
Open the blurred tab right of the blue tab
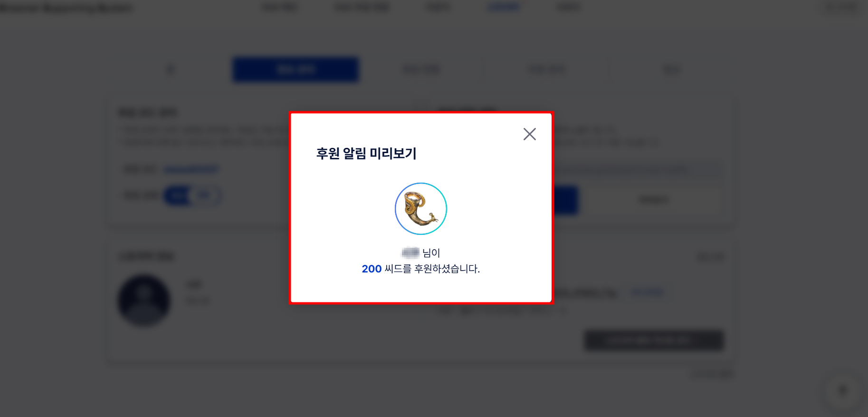coord(421,69)
